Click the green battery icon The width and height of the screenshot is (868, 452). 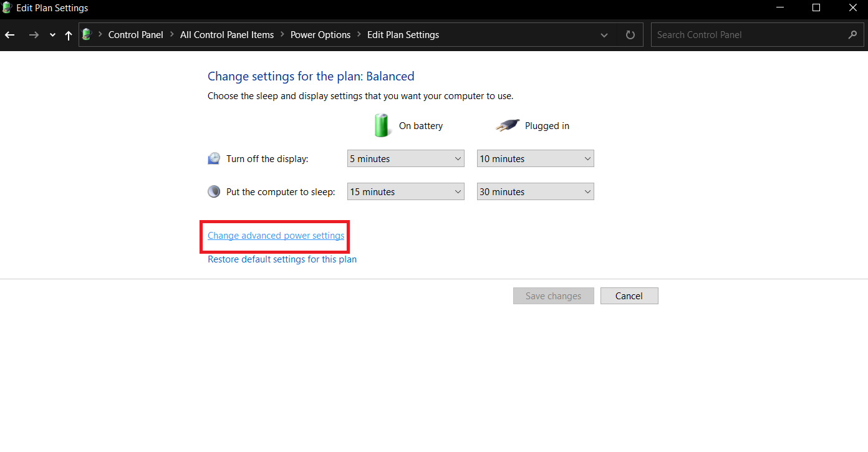coord(382,125)
